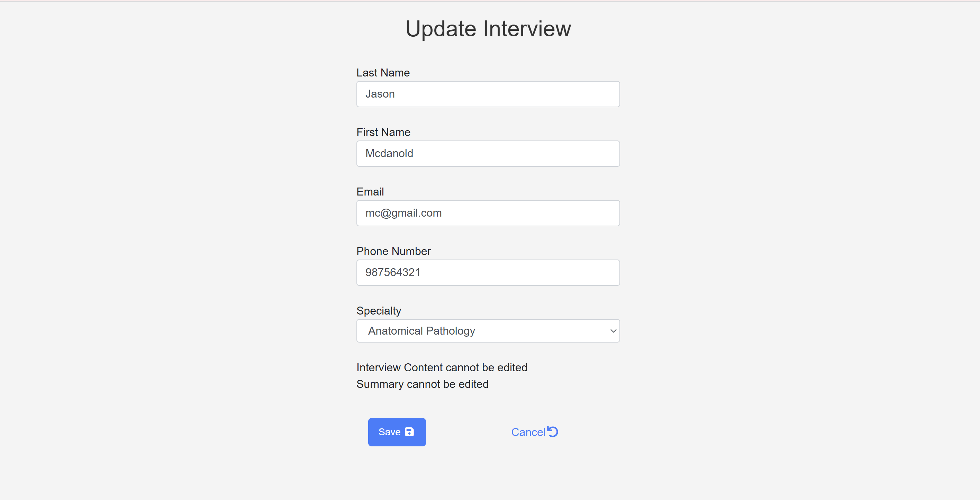This screenshot has height=500, width=980.
Task: Click the Specialty field label
Action: click(x=379, y=311)
